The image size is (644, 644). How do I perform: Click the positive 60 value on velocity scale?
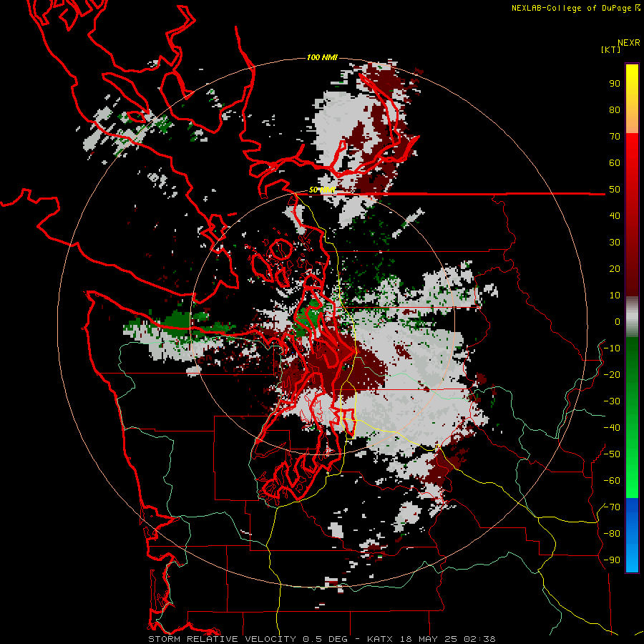click(x=615, y=163)
